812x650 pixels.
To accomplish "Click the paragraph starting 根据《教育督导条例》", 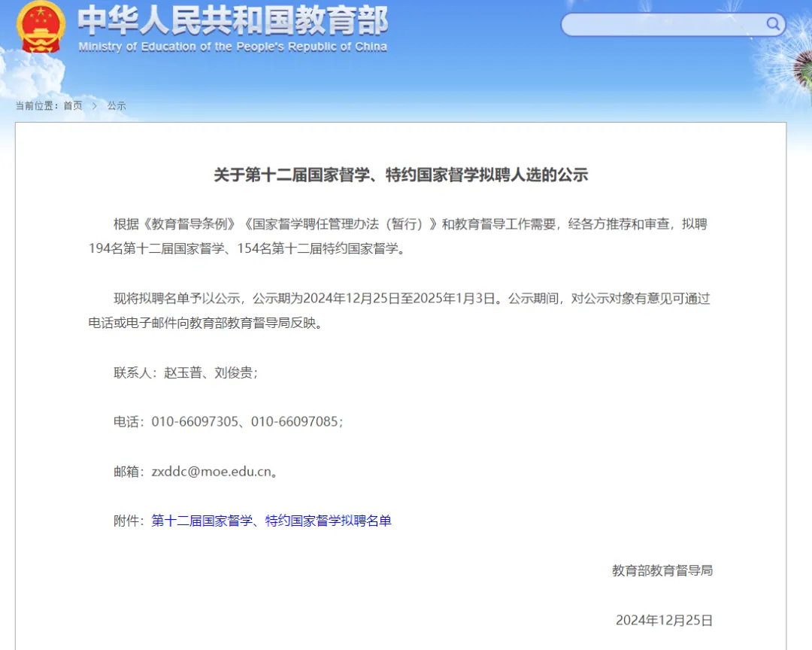I will tap(398, 236).
